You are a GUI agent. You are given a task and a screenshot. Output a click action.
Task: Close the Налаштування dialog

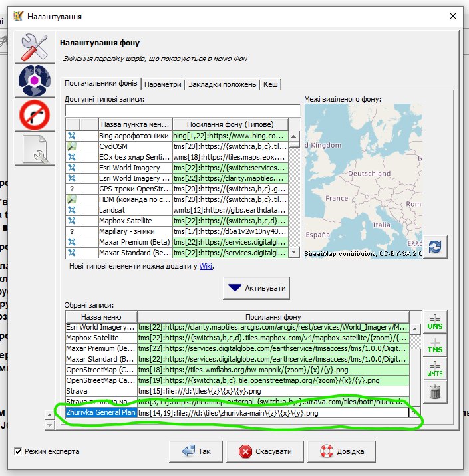pyautogui.click(x=452, y=16)
